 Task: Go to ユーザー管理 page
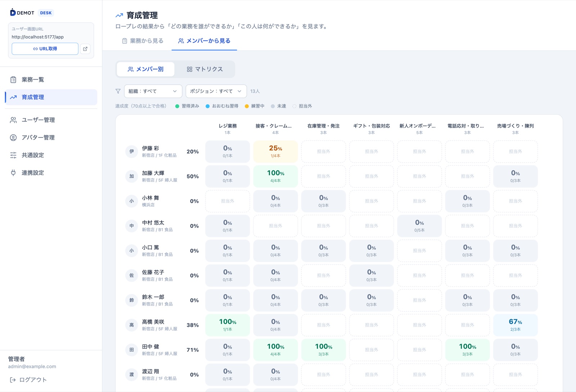click(x=51, y=120)
